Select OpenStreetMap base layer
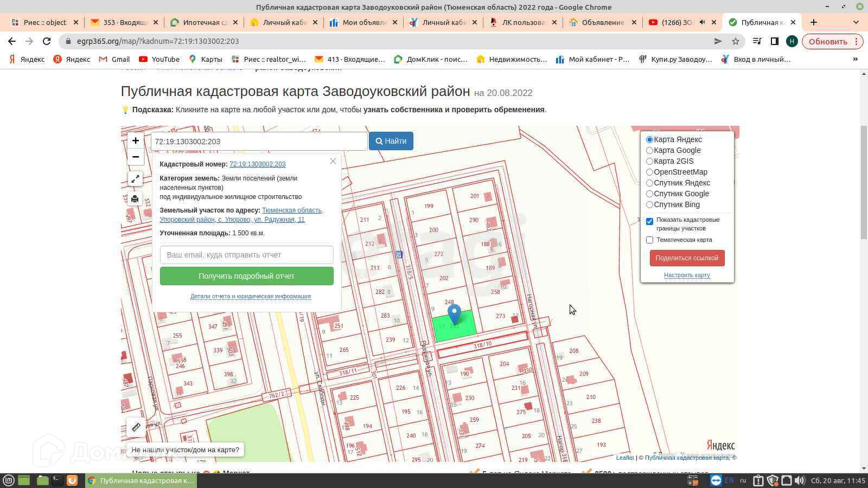 649,172
